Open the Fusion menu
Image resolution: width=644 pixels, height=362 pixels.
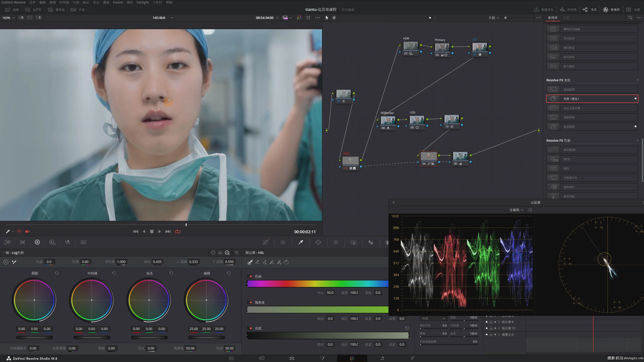pyautogui.click(x=118, y=2)
